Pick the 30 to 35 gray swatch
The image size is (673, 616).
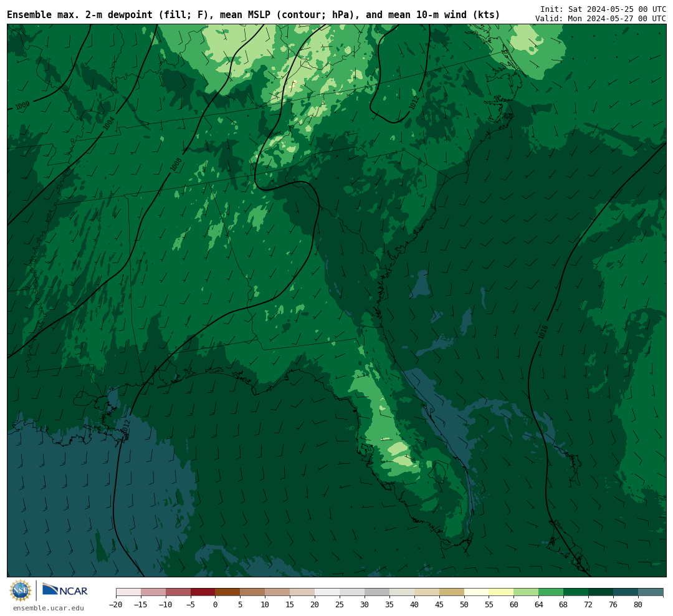(x=377, y=592)
